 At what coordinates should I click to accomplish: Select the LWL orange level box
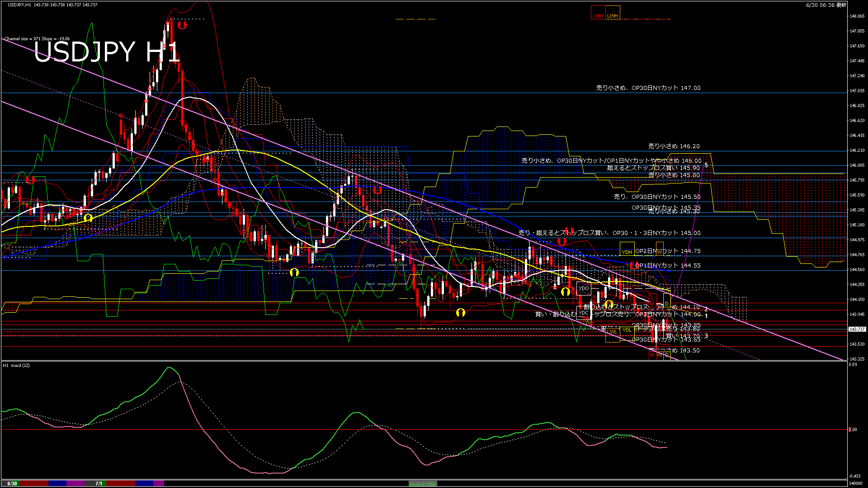click(x=613, y=335)
